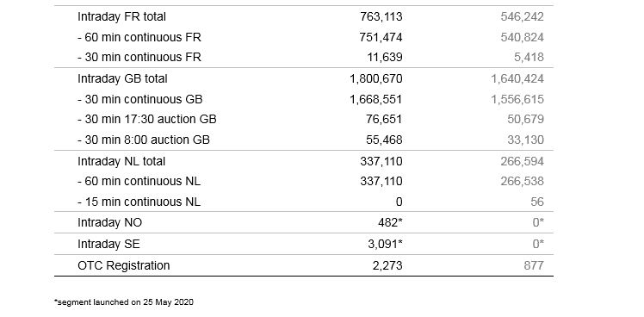
Task: Click the 33,130 grey value
Action: (x=525, y=140)
